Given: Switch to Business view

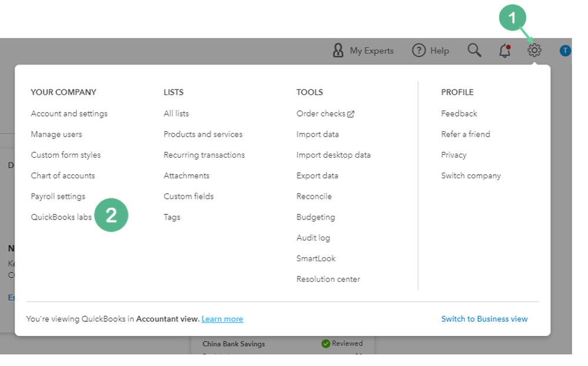Looking at the screenshot, I should click(484, 319).
